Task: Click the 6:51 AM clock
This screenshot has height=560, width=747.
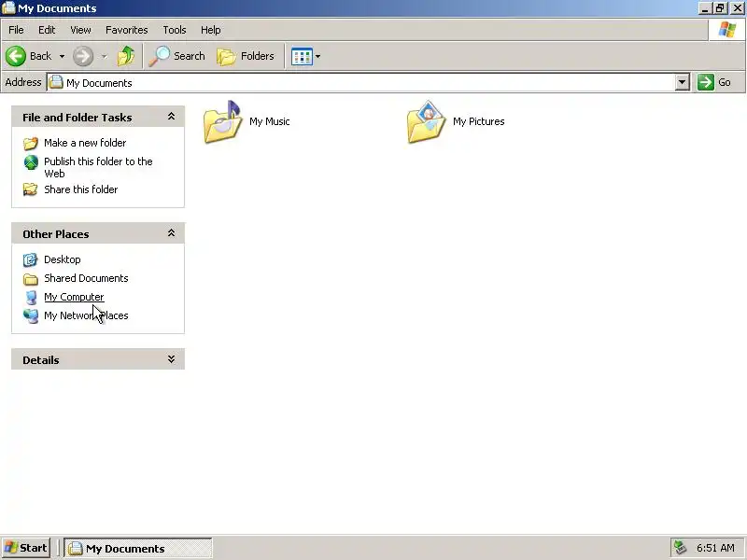Action: point(715,548)
